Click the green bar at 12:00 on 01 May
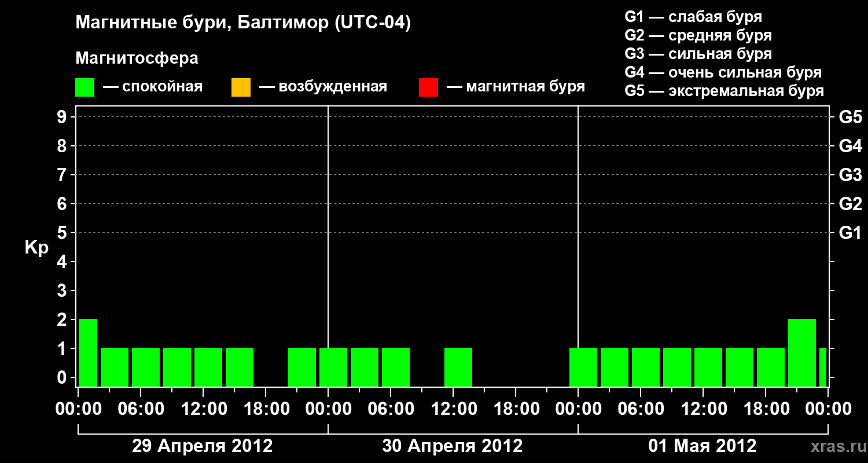The width and height of the screenshot is (868, 463). pos(708,367)
